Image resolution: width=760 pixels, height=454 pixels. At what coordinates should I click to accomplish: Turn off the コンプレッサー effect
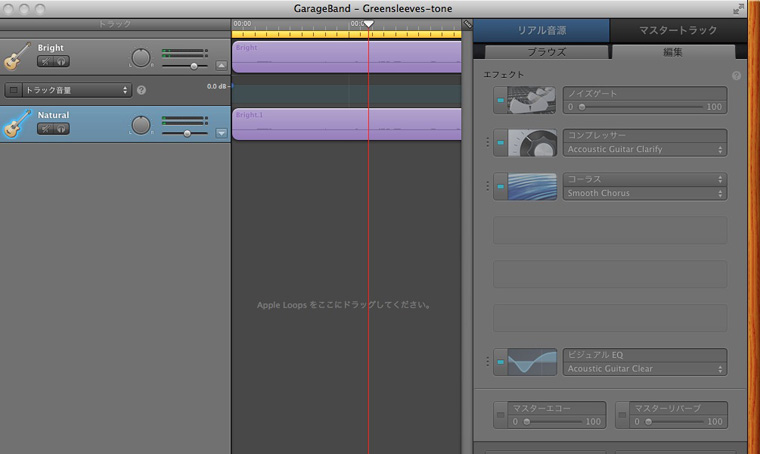[x=501, y=143]
